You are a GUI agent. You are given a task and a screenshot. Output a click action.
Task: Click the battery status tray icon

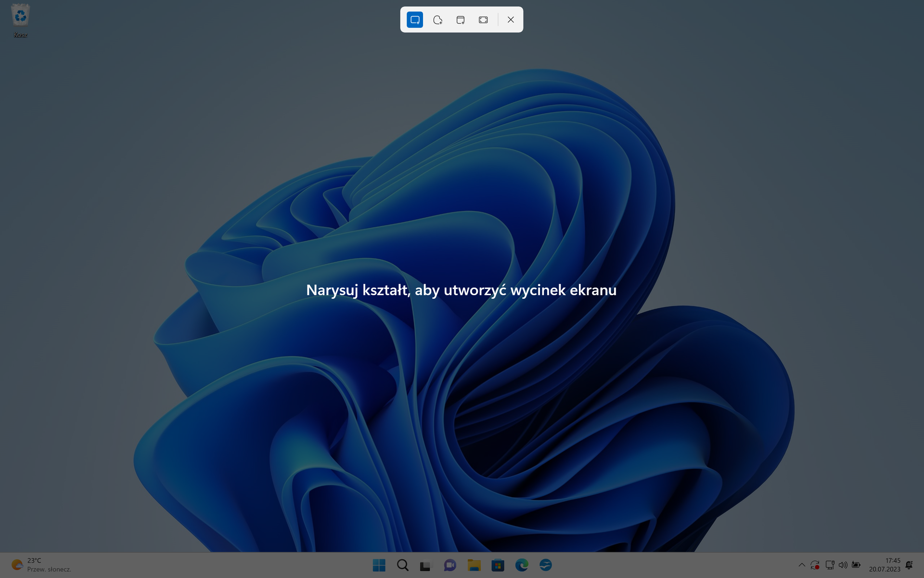click(857, 565)
